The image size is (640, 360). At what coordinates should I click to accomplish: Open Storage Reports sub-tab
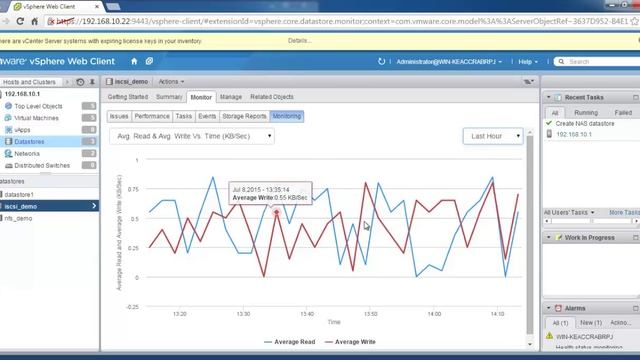click(x=244, y=116)
